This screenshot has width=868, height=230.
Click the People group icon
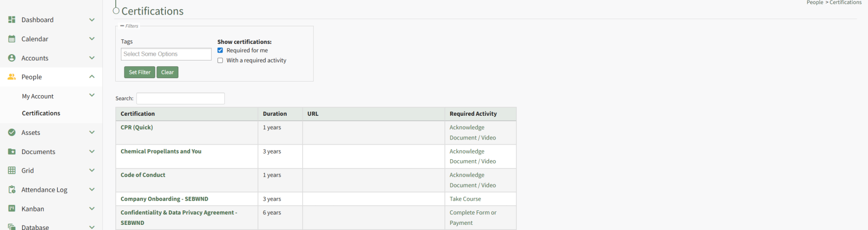[x=12, y=77]
